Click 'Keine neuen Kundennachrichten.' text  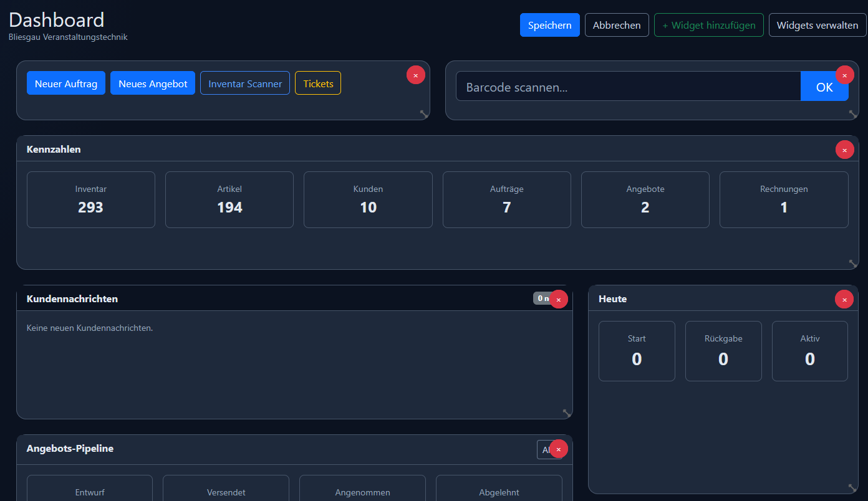90,328
